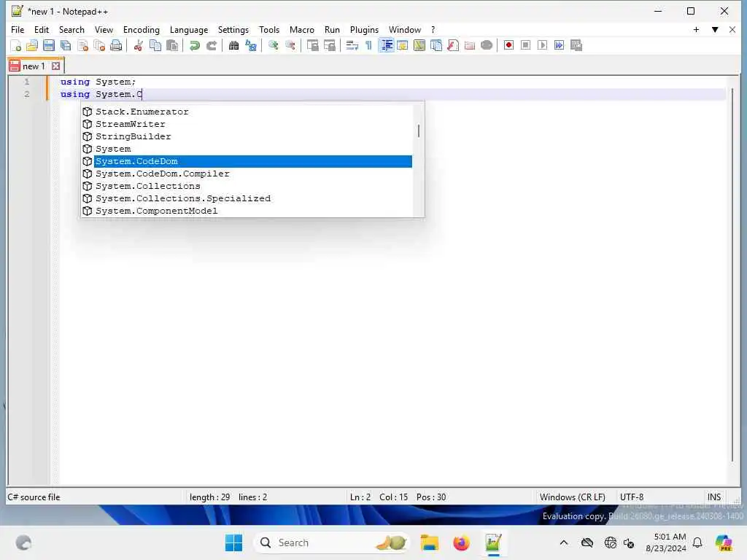Choose Stack.Enumerator from autocomplete list

(247, 112)
